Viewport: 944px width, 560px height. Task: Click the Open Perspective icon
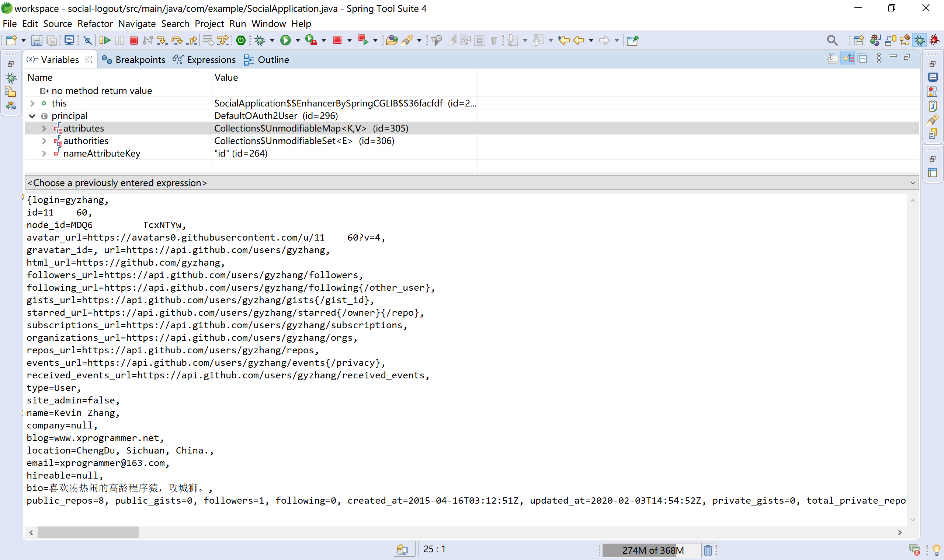click(x=858, y=41)
